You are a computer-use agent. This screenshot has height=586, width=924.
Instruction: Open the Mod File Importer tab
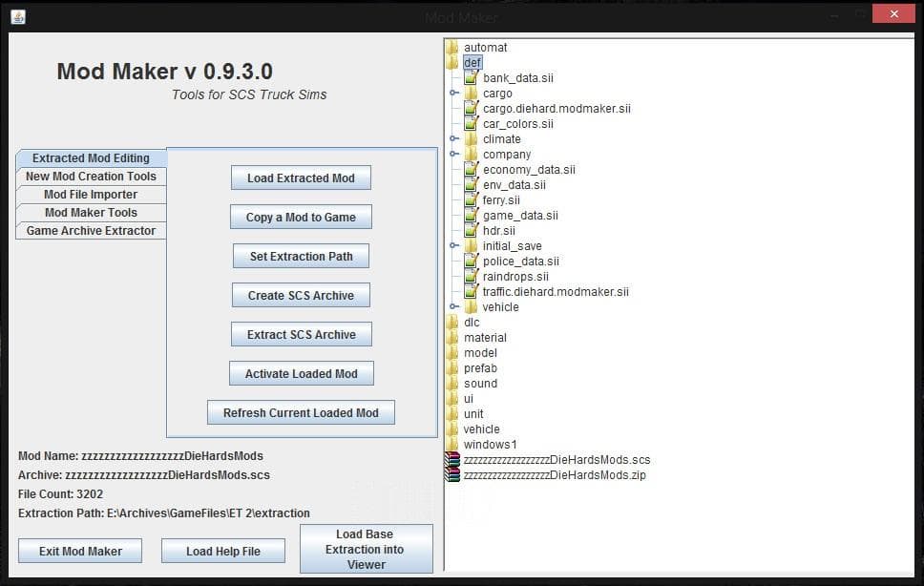[x=91, y=195]
